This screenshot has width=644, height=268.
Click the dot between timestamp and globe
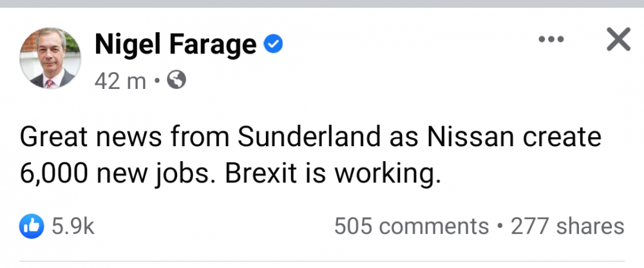(158, 82)
